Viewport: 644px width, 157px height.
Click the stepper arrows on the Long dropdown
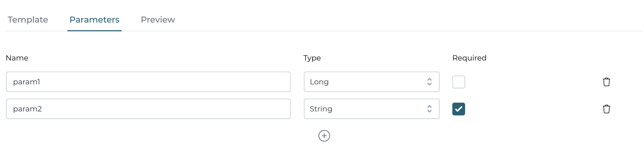click(430, 82)
